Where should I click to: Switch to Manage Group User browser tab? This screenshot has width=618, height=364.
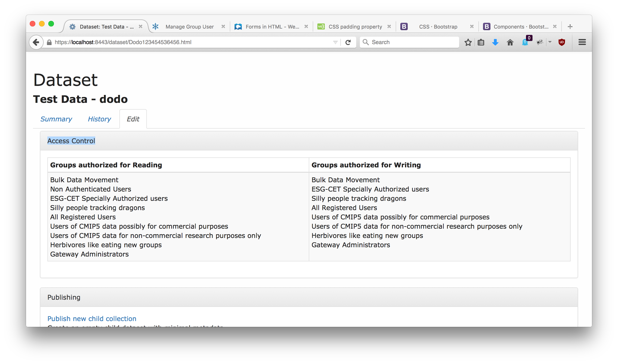coord(189,26)
